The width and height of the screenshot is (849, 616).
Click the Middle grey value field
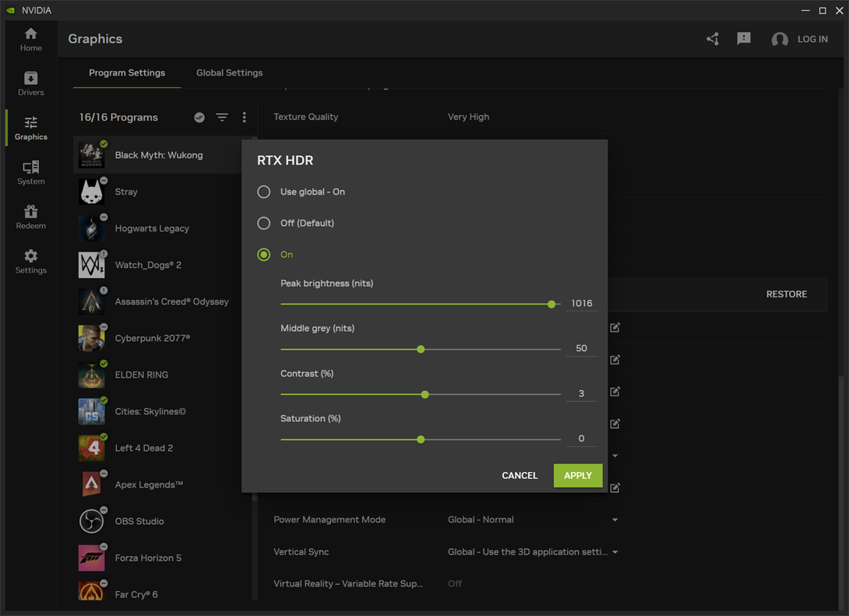(x=581, y=348)
